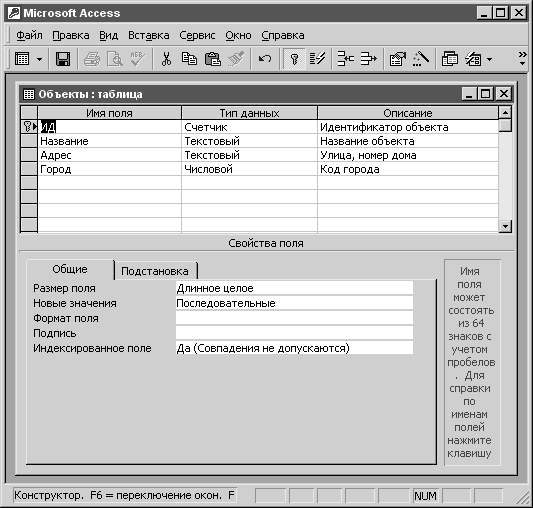Viewport: 533px width, 508px height.
Task: Click the Copy icon
Action: (x=189, y=59)
